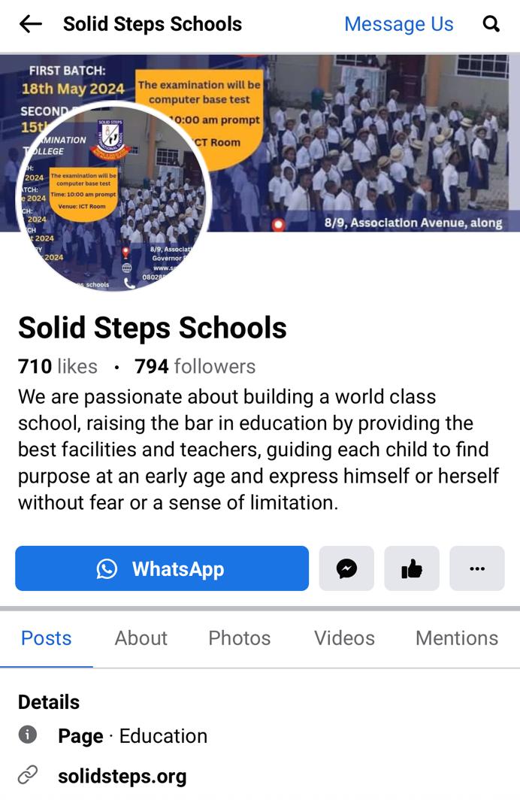View the circular profile picture
The height and width of the screenshot is (812, 520).
pos(113,195)
